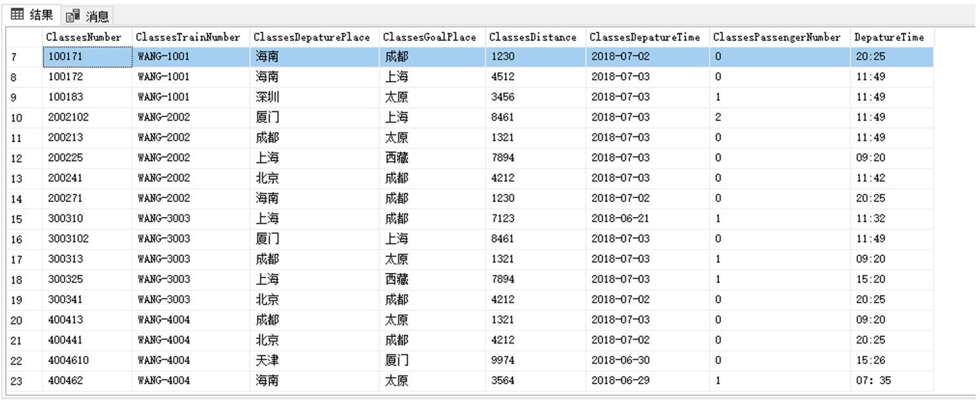Click the DepatureTime column header
Screen dimensions: 980x400
(x=892, y=37)
